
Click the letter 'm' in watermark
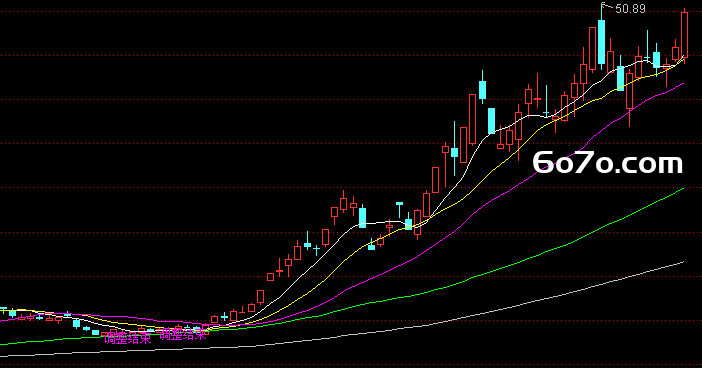click(670, 164)
